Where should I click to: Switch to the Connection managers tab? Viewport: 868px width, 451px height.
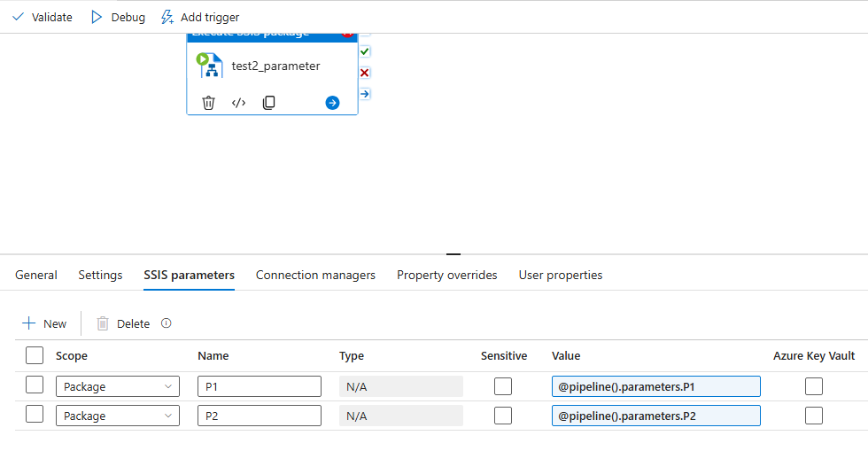click(315, 275)
